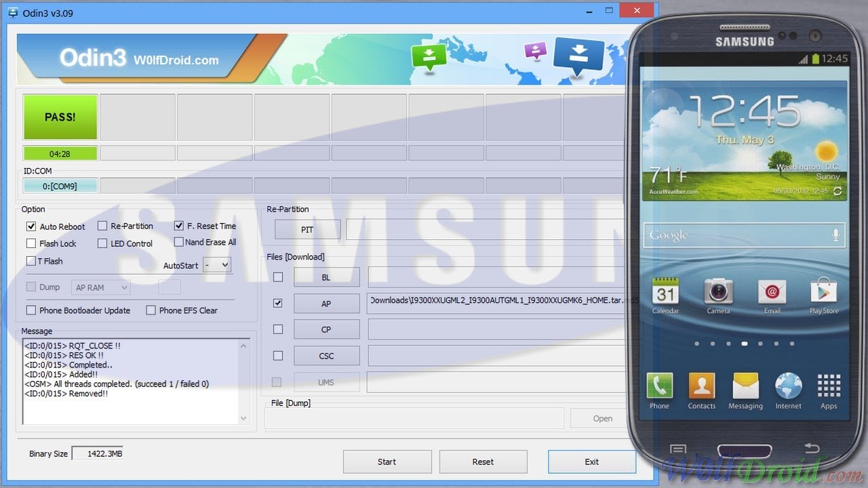Image resolution: width=868 pixels, height=488 pixels.
Task: Select 'All threads completed' log line
Action: click(117, 384)
